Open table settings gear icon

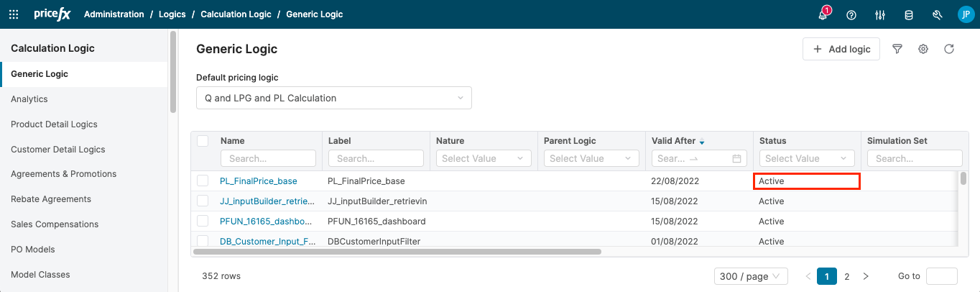click(x=923, y=49)
